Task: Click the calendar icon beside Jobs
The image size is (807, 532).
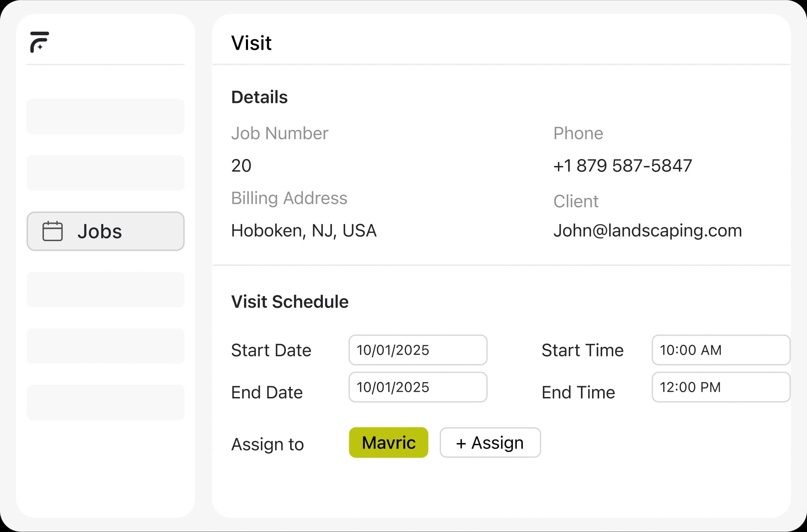Action: 53,231
